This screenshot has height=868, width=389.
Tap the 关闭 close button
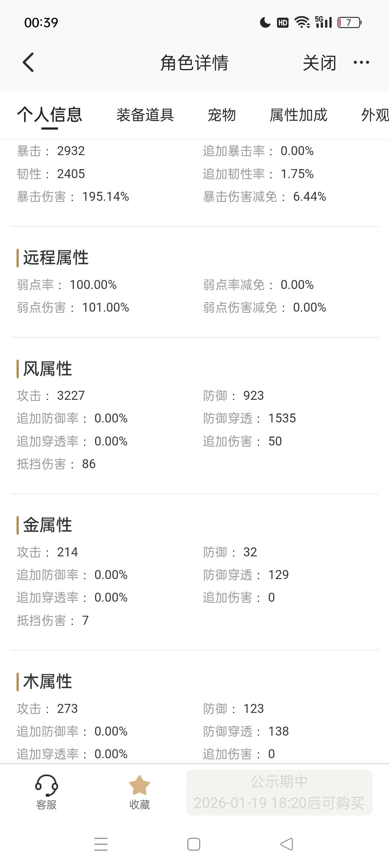(319, 63)
